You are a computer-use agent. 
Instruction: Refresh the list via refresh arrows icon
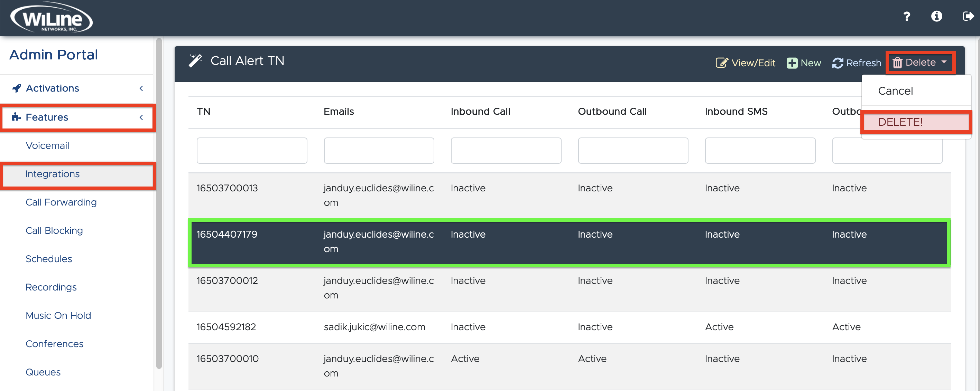[x=838, y=63]
